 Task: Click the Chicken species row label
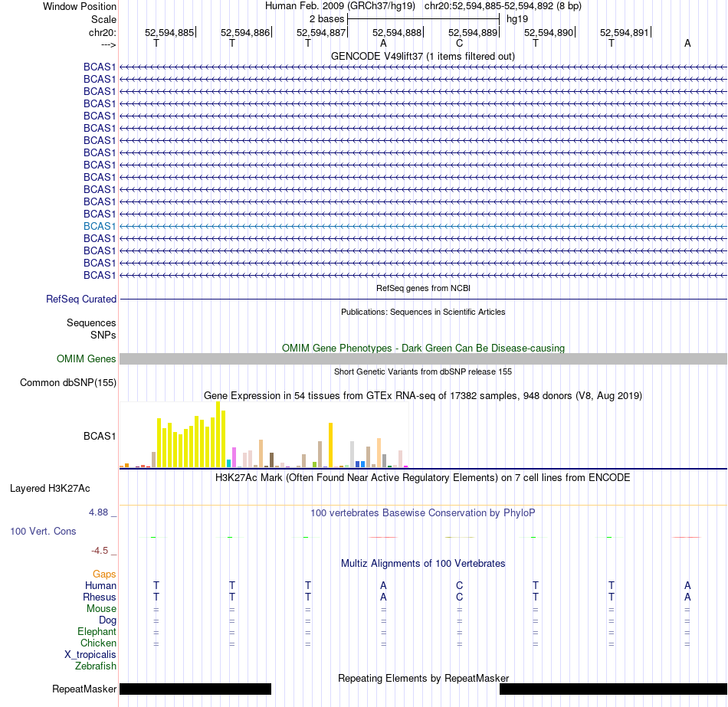click(98, 643)
